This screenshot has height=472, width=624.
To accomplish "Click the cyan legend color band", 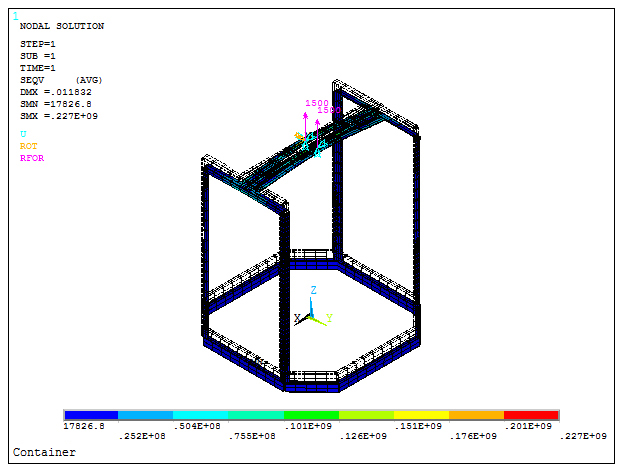I will tap(201, 415).
